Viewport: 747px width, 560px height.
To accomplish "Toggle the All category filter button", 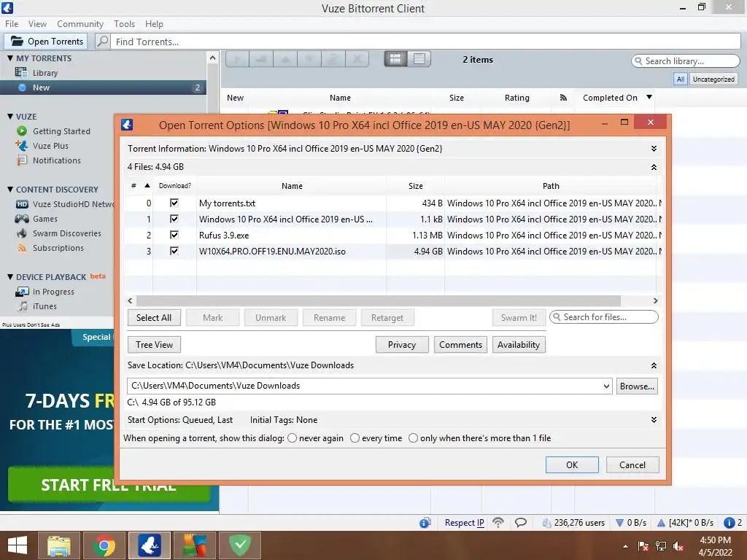I will [x=681, y=79].
